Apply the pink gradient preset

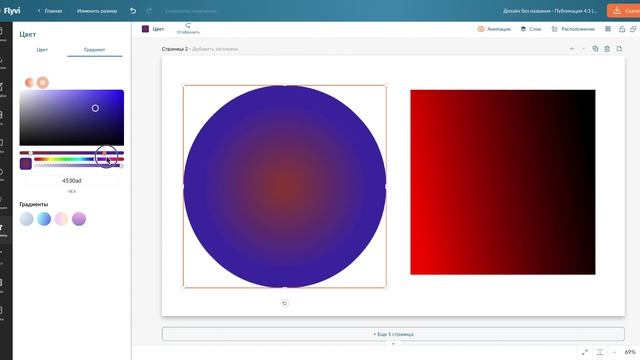point(62,219)
